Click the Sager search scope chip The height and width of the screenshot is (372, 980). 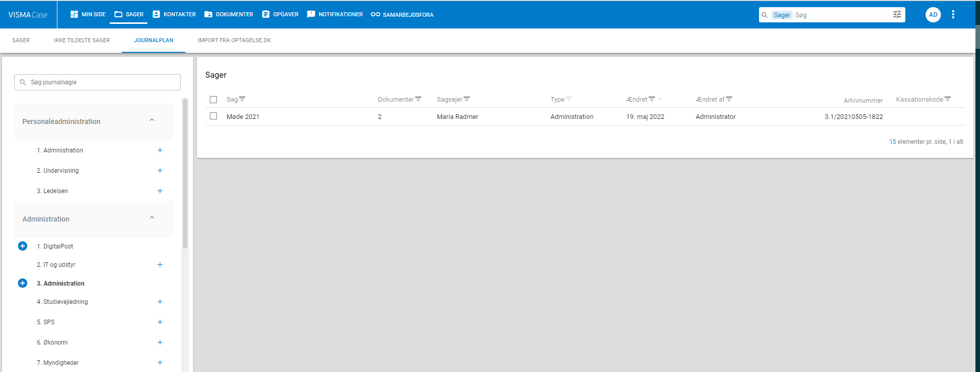pyautogui.click(x=782, y=15)
